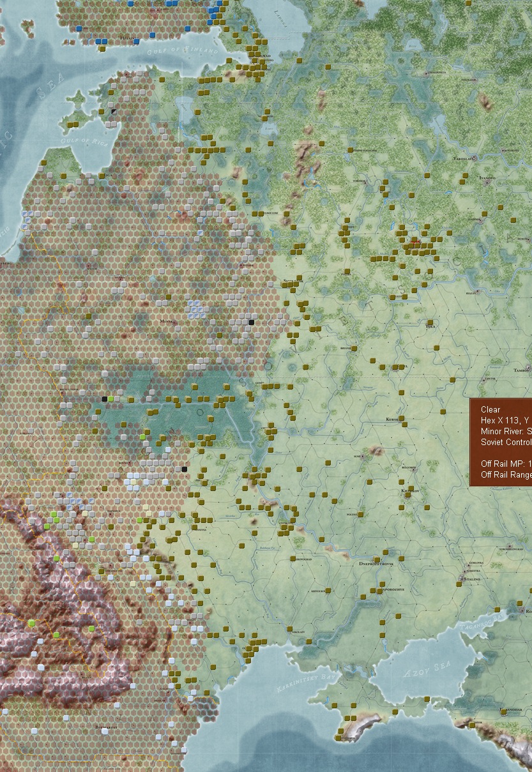Click the Kharkov city label
532x772 pixels.
pos(409,490)
